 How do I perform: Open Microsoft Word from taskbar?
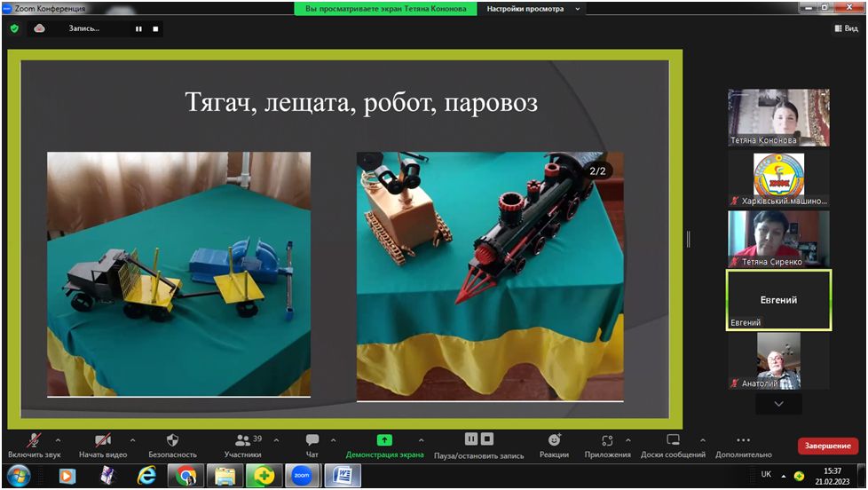[342, 476]
